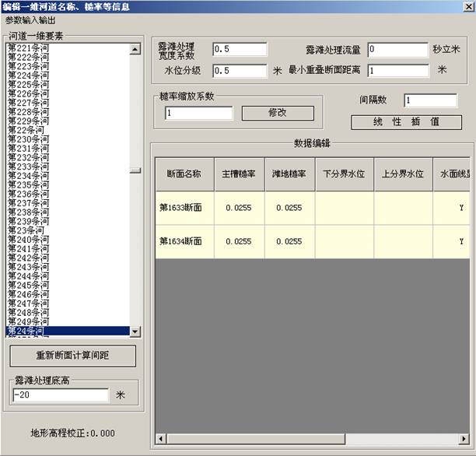476x456 pixels.
Task: Click the 间隔数 input field
Action: point(432,100)
